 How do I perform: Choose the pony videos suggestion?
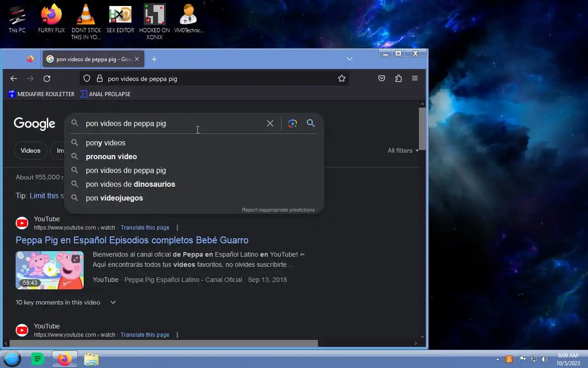tap(194, 143)
